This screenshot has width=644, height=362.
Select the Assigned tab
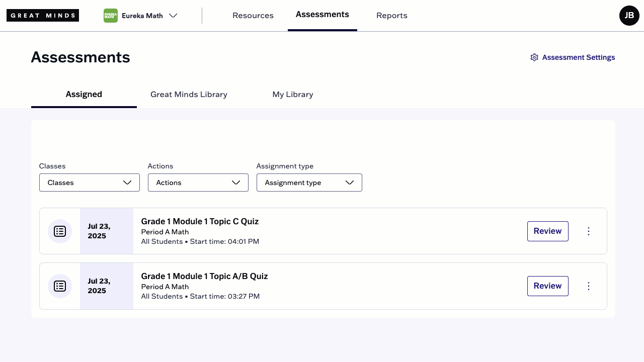(84, 95)
